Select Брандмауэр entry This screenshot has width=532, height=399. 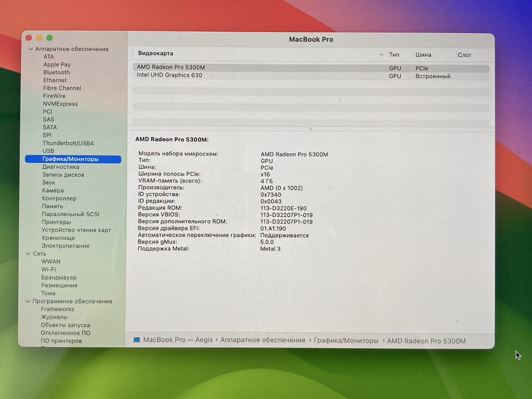click(59, 278)
